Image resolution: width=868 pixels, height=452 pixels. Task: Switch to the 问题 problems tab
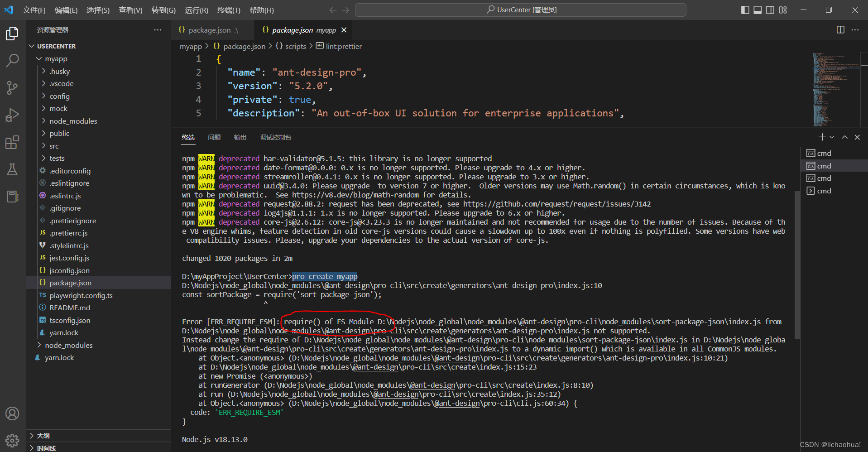[214, 137]
